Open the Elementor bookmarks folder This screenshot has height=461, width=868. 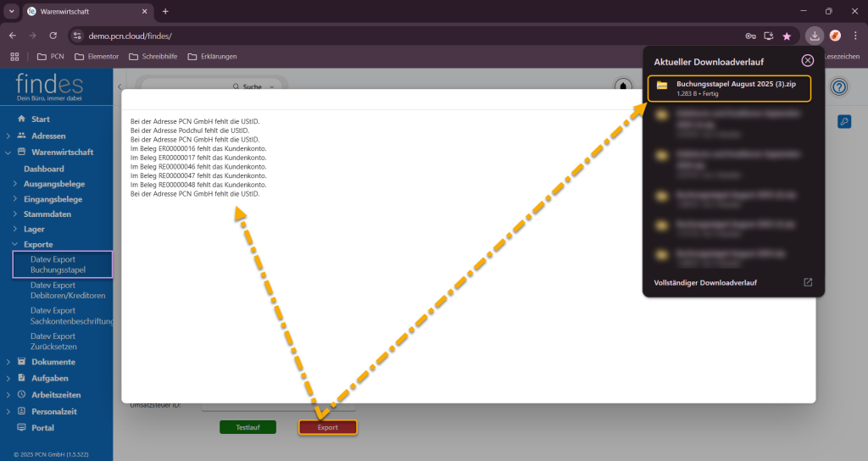pos(97,57)
